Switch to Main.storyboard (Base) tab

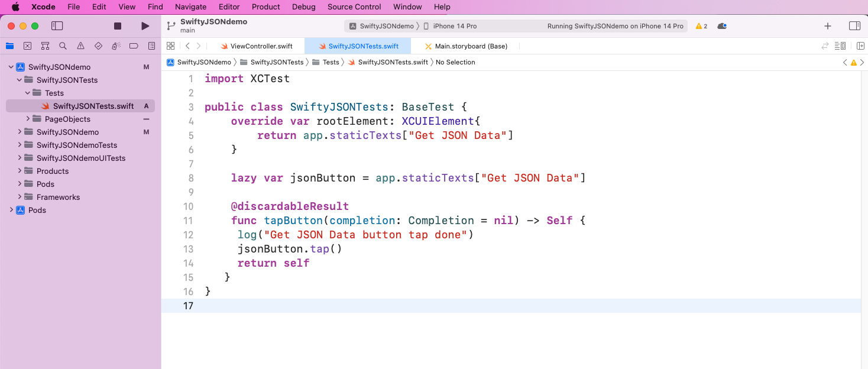pyautogui.click(x=465, y=46)
